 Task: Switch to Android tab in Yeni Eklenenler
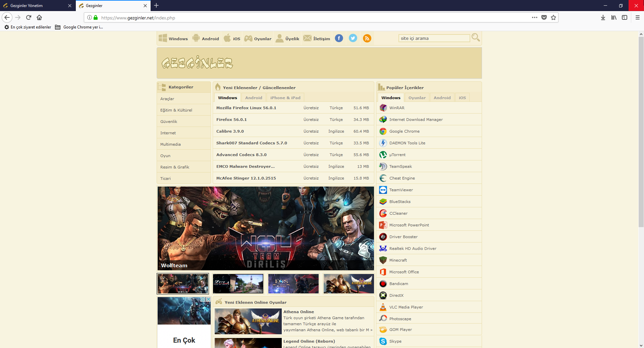(254, 98)
